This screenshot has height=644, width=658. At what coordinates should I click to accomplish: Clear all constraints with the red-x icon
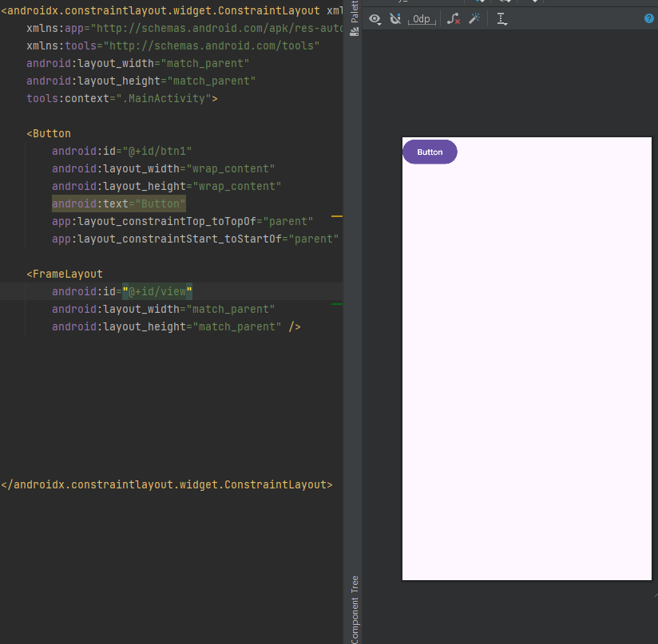pyautogui.click(x=454, y=19)
